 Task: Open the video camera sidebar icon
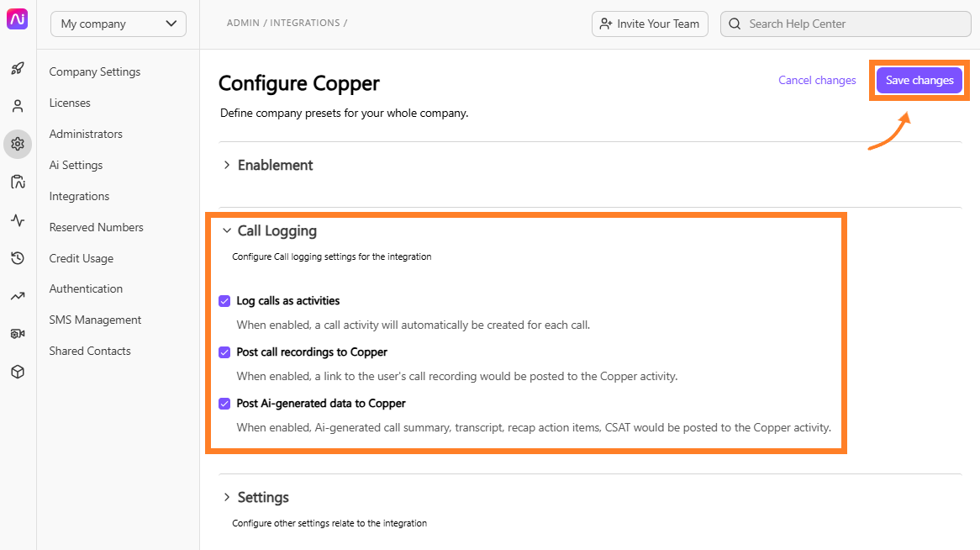click(x=18, y=334)
